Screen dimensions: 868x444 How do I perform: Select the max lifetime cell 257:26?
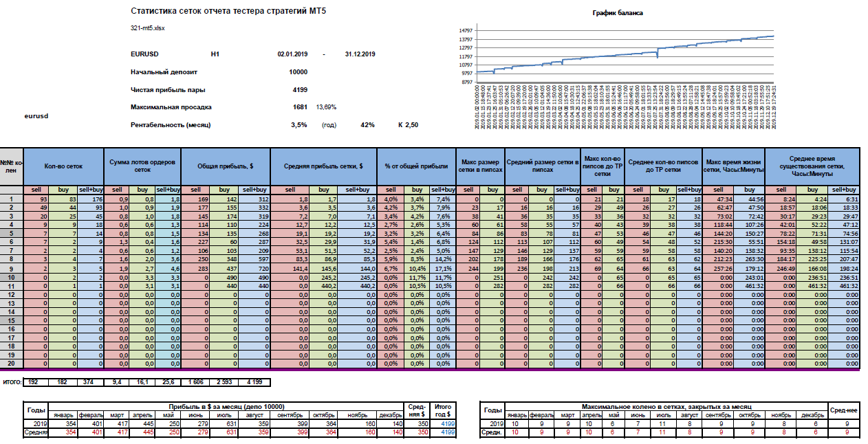pyautogui.click(x=717, y=267)
